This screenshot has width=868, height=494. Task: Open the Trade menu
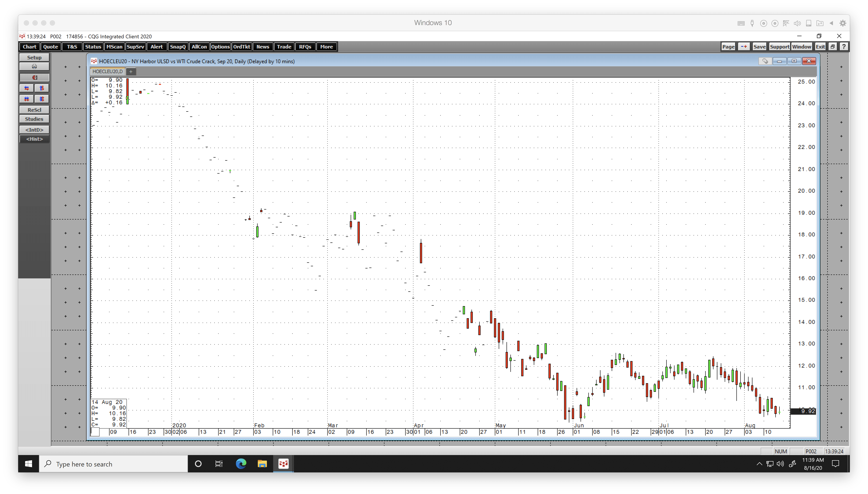pos(284,47)
